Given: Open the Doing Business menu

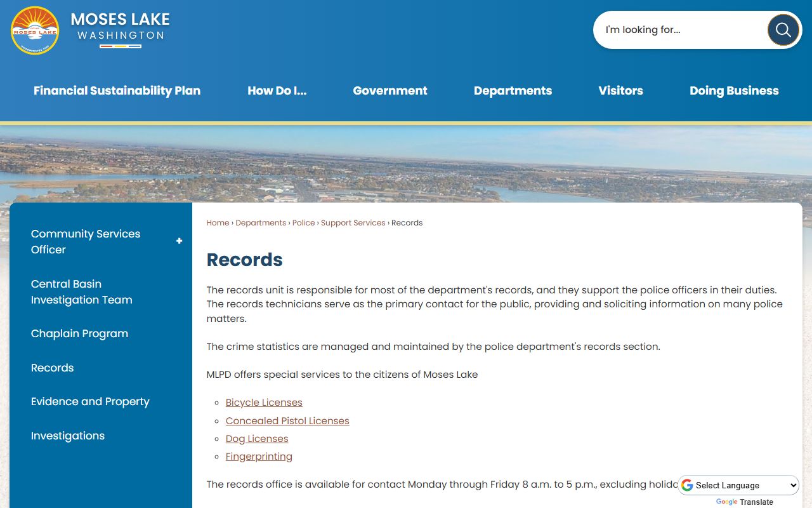Looking at the screenshot, I should 734,91.
